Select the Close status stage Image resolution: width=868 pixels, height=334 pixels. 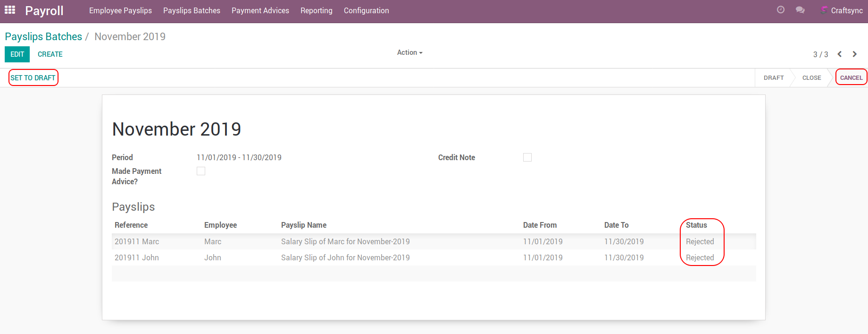811,78
